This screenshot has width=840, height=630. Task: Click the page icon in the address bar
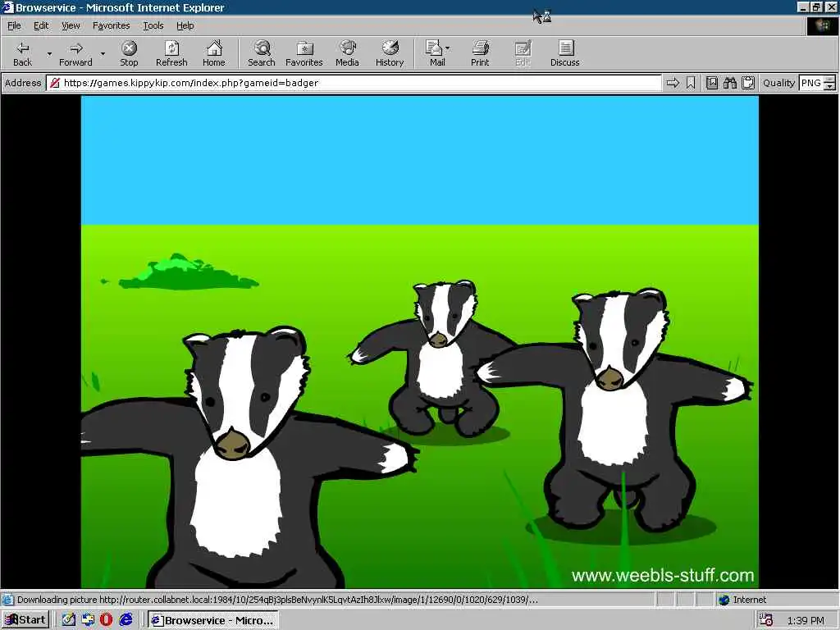pyautogui.click(x=55, y=83)
